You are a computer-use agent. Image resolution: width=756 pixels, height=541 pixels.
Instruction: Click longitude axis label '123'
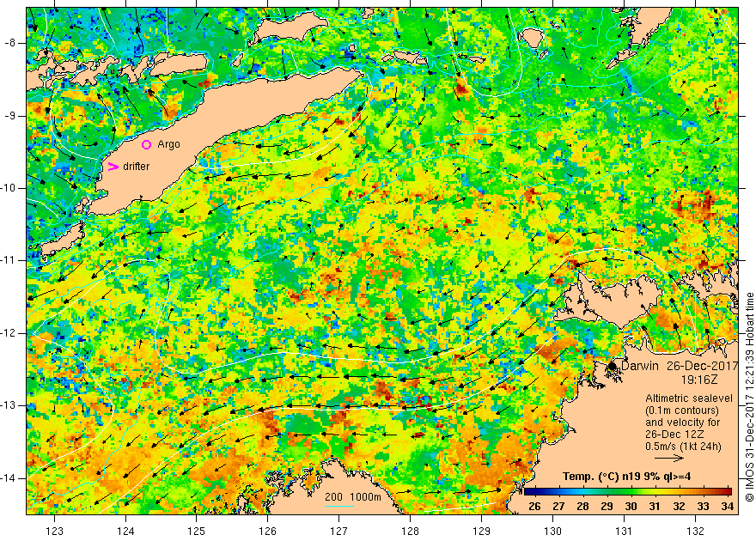(x=54, y=531)
